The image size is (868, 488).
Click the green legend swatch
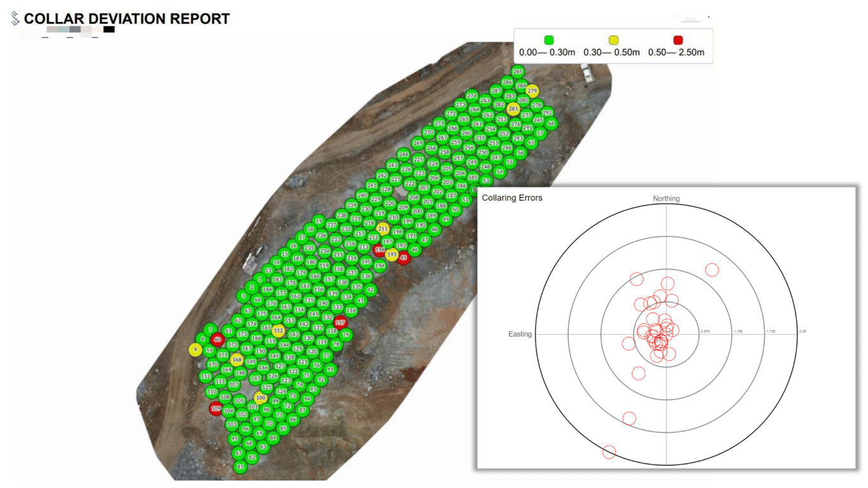pyautogui.click(x=548, y=40)
